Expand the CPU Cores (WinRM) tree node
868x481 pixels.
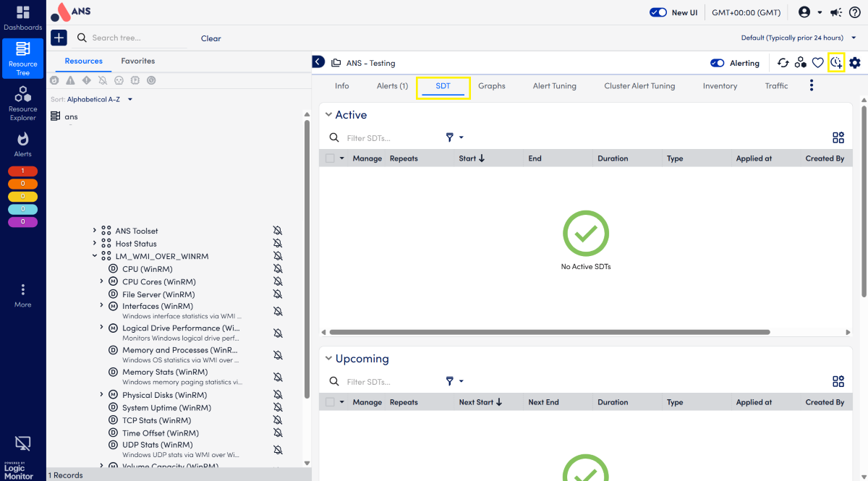pyautogui.click(x=102, y=281)
